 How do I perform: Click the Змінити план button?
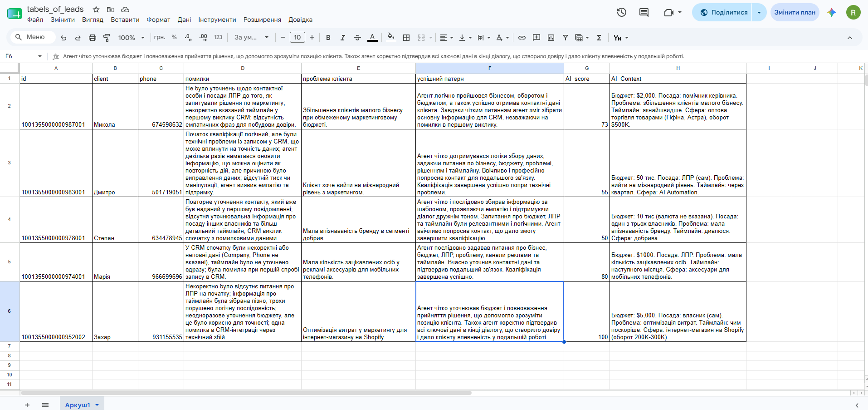click(x=795, y=12)
